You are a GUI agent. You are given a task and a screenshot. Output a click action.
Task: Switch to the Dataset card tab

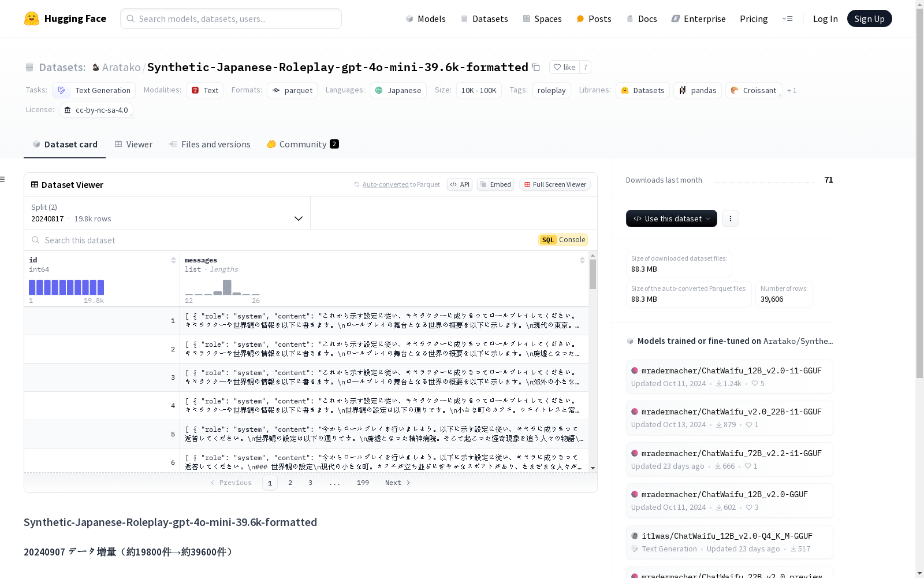65,144
